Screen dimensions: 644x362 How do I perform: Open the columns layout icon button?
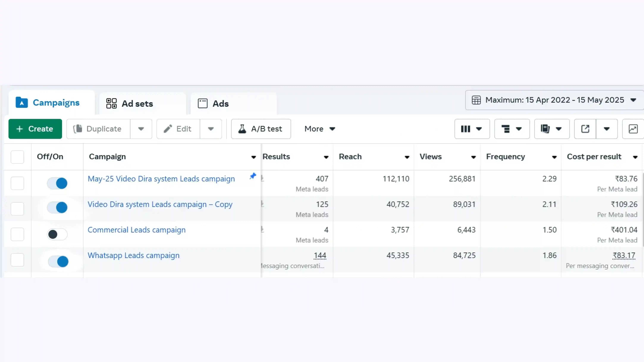(x=472, y=129)
